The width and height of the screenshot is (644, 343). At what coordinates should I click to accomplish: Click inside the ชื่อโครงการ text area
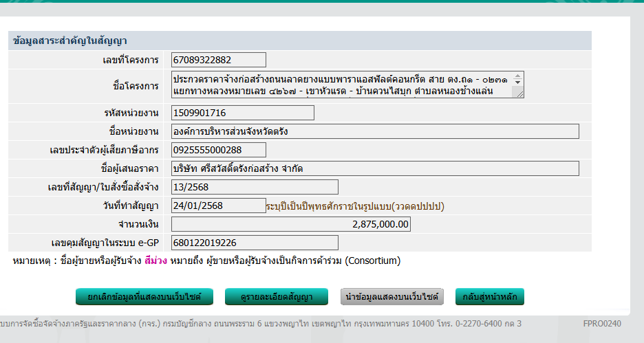click(343, 85)
